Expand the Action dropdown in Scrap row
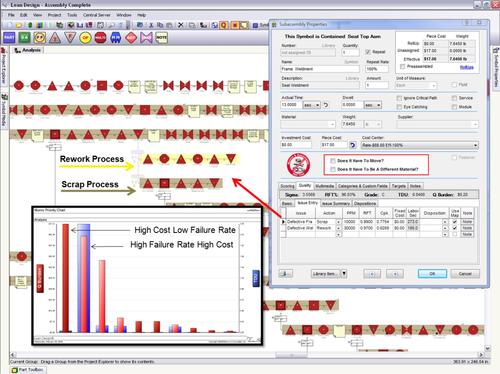The width and height of the screenshot is (500, 374). click(x=339, y=222)
